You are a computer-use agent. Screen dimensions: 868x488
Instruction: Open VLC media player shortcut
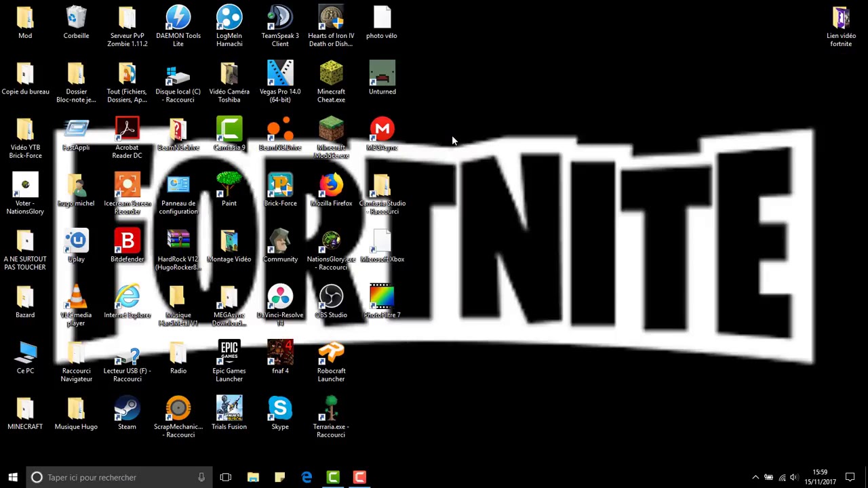(76, 305)
